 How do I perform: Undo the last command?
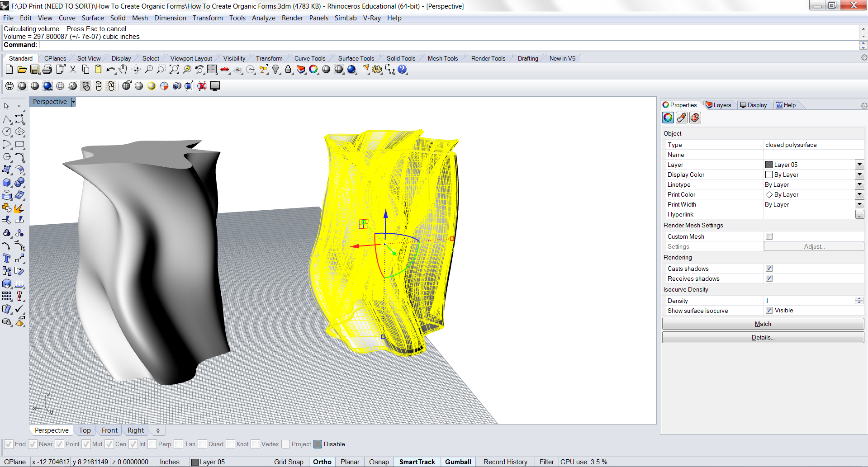click(110, 70)
